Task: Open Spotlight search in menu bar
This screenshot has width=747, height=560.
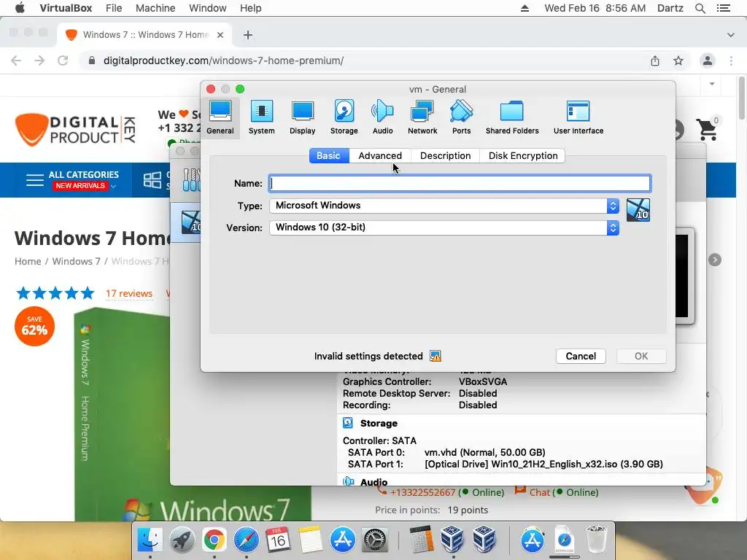Action: click(700, 8)
